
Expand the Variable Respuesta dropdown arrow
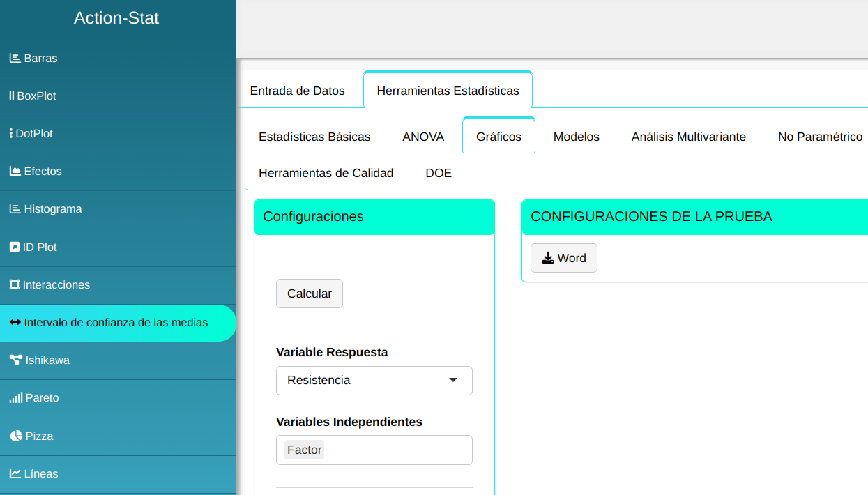point(453,380)
